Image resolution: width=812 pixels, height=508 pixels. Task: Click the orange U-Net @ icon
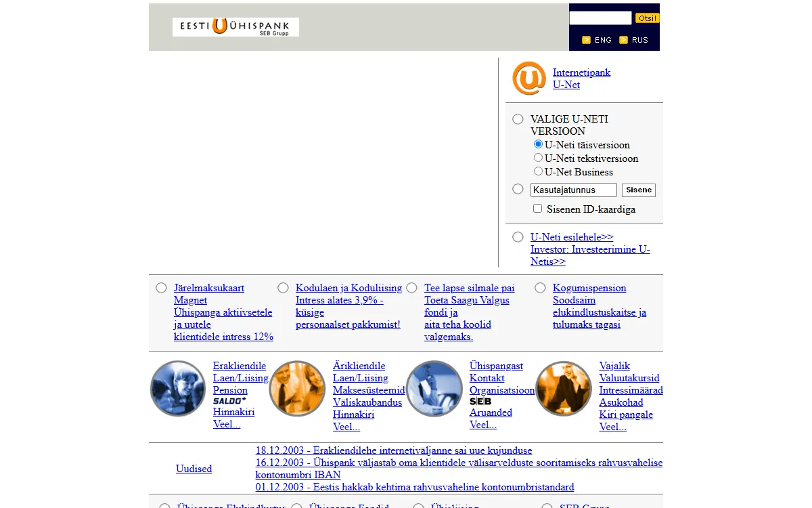tap(529, 79)
